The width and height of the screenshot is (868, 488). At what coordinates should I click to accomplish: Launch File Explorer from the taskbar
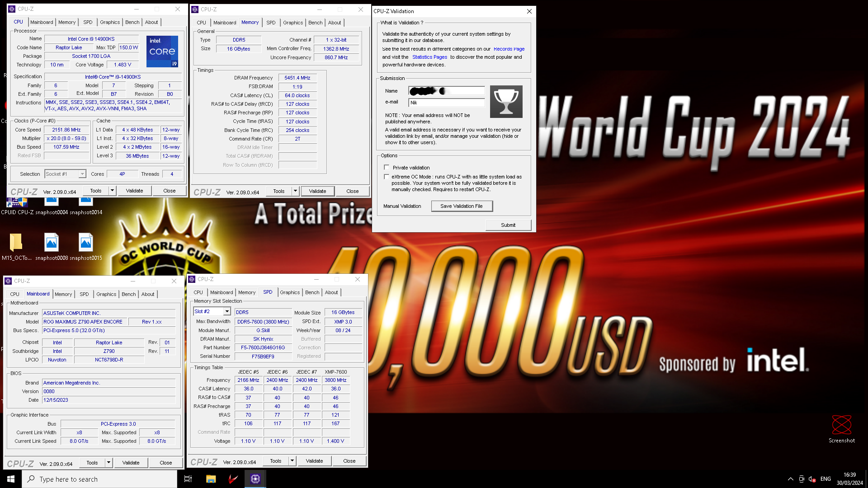pyautogui.click(x=211, y=479)
